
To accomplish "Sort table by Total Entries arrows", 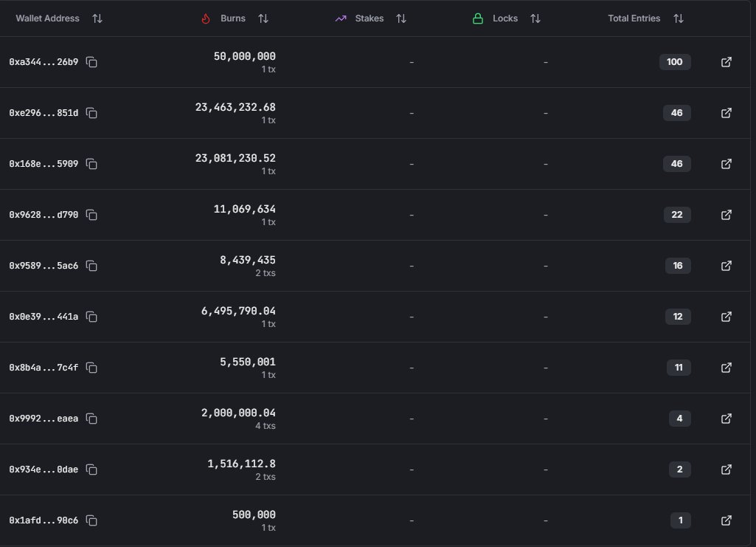I will pos(679,18).
